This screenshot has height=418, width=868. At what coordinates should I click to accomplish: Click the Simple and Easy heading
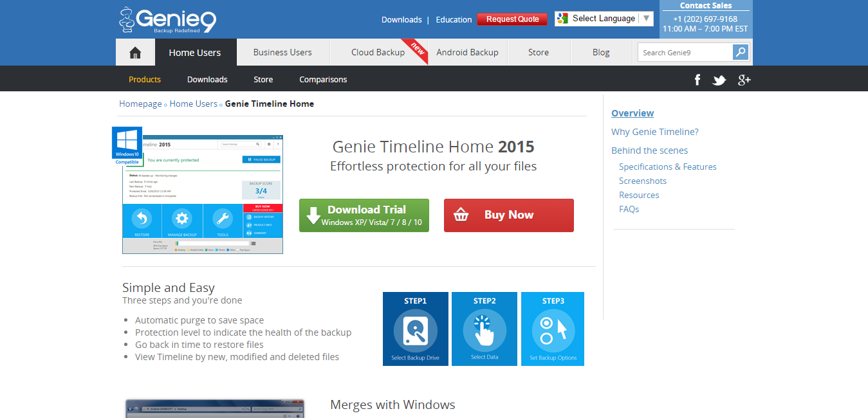(169, 287)
